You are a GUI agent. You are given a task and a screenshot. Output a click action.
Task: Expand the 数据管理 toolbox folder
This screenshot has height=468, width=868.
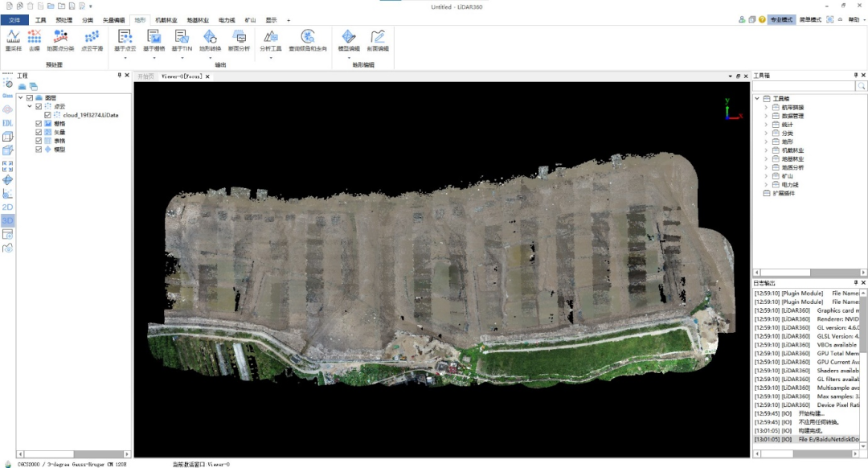[x=766, y=116]
